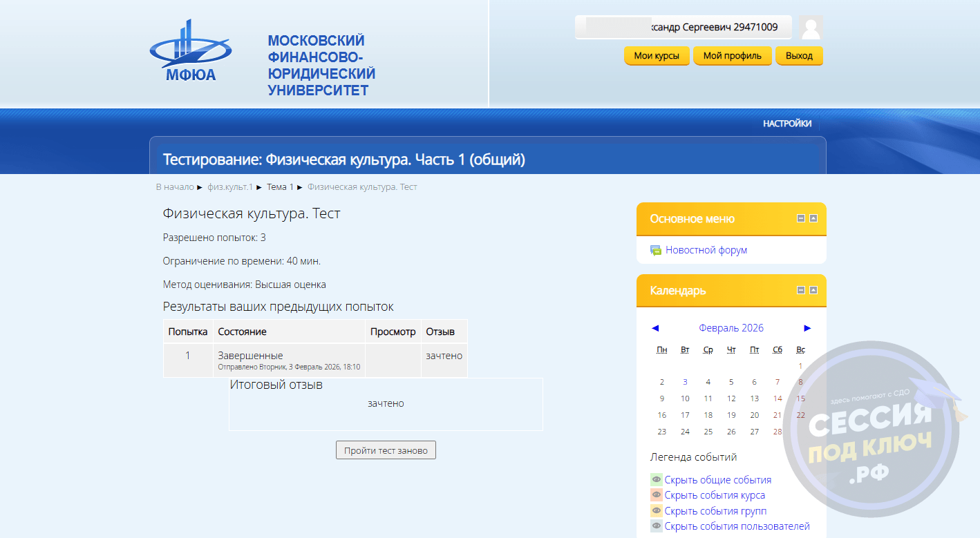Viewport: 980px width, 538px height.
Task: Toggle eye icon for события курса
Action: [656, 495]
